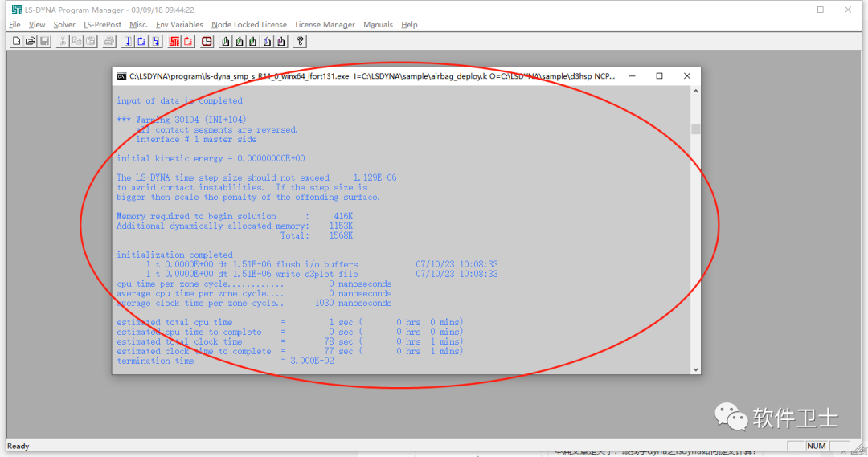Maximize the solver console window
This screenshot has width=868, height=457.
pyautogui.click(x=659, y=75)
